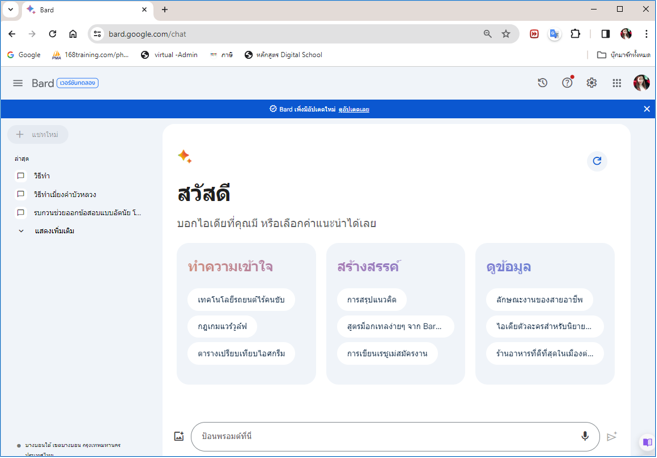Select suggestion 'ไอเดียตัวละครสำหรับนิยาย...'

[544, 326]
